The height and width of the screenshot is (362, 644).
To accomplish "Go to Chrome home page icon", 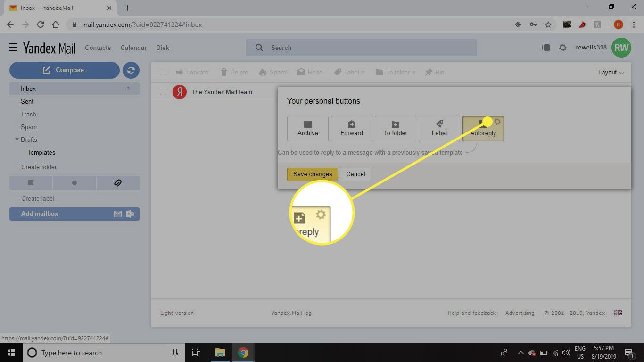I will point(56,25).
